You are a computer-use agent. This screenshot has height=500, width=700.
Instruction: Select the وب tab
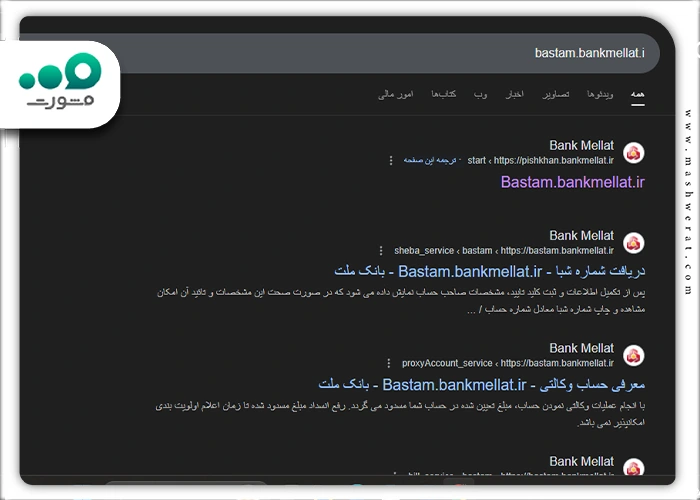tap(480, 94)
